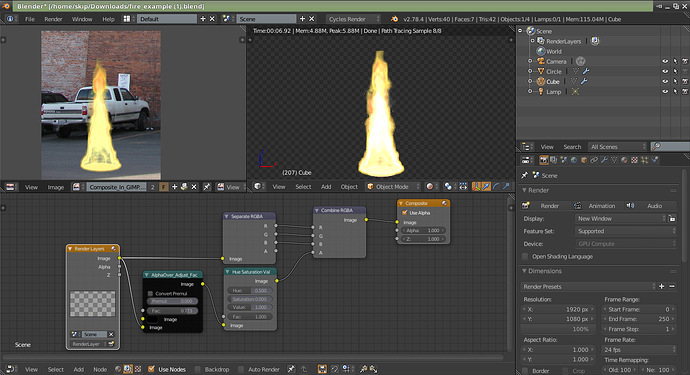
Task: Toggle visibility eye for Camera in outliner
Action: (665, 61)
